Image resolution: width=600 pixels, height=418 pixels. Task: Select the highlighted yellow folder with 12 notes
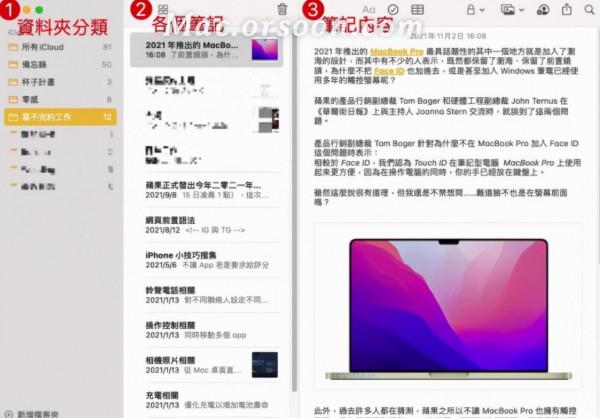60,117
